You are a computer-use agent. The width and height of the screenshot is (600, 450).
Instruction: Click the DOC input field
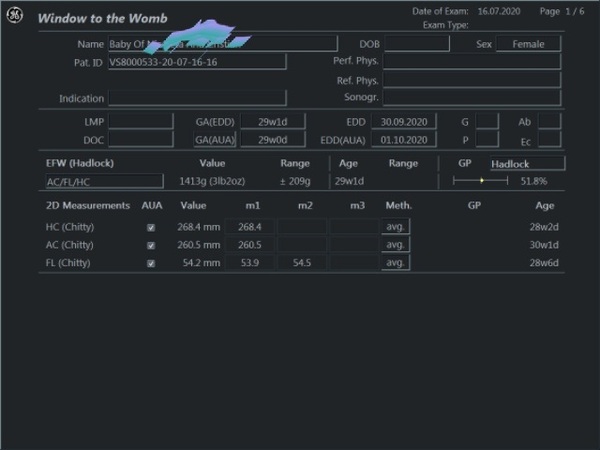coord(141,140)
